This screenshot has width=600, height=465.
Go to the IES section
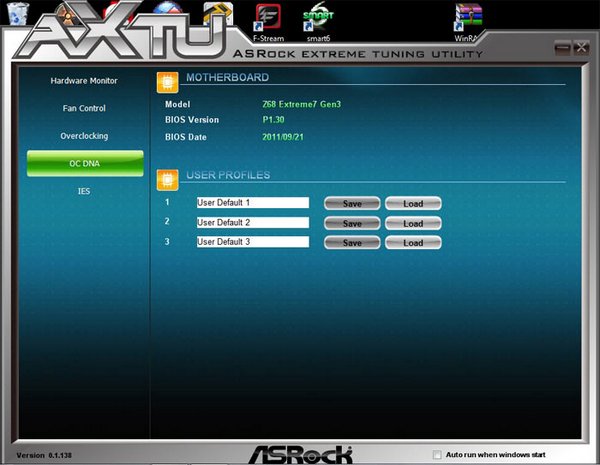(x=84, y=191)
